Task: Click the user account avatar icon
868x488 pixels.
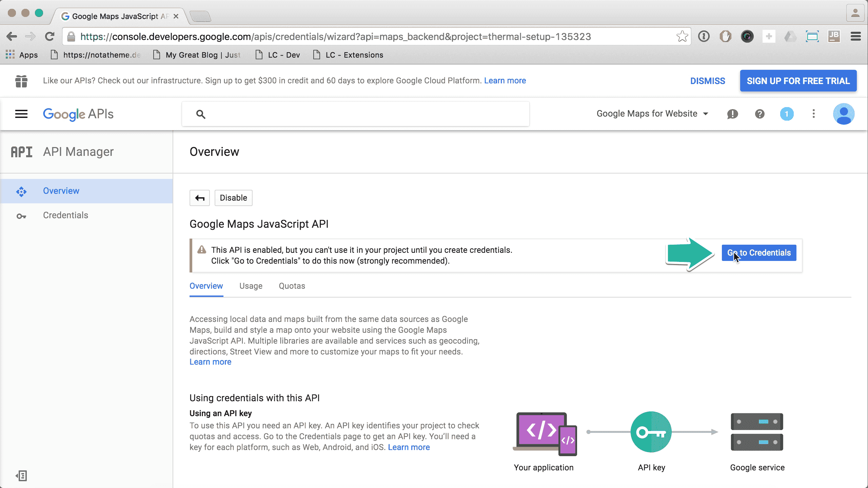Action: click(x=844, y=114)
